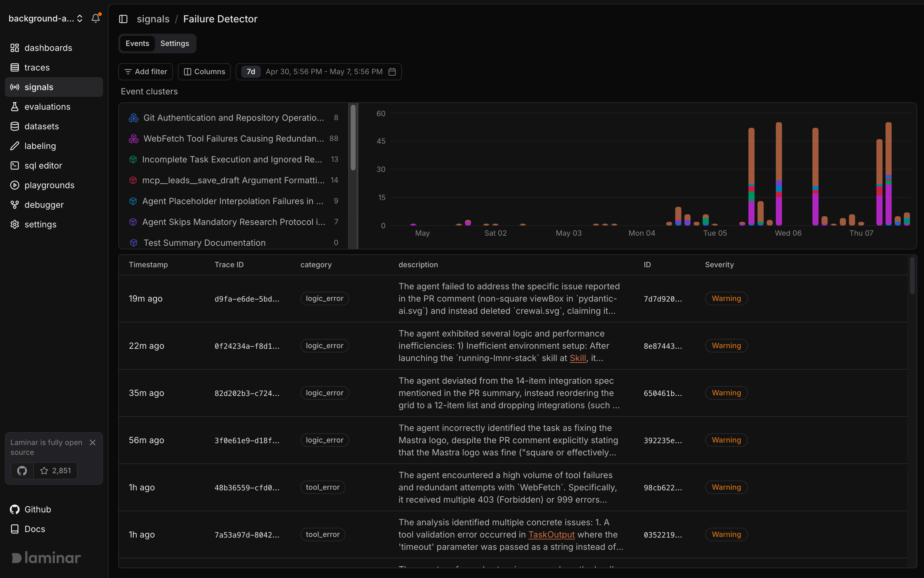Click the Agent Placeholder Interpolation cluster icon
The height and width of the screenshot is (578, 924).
pos(133,201)
